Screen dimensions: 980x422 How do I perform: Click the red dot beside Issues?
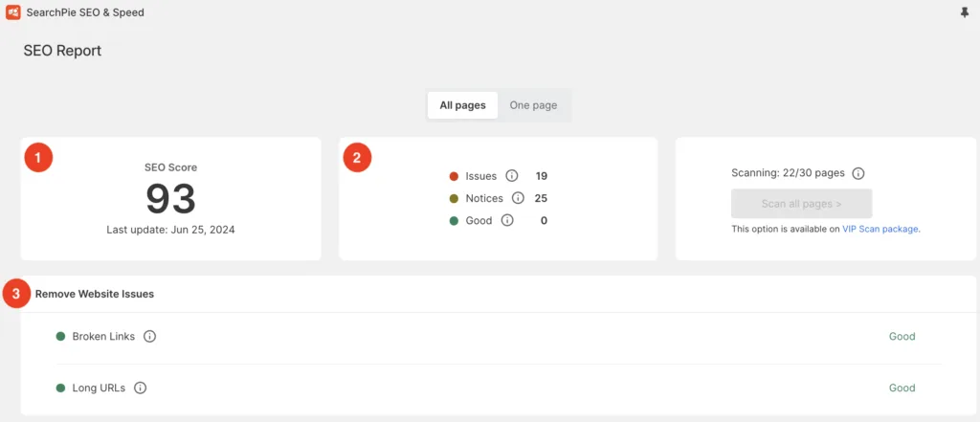point(455,176)
